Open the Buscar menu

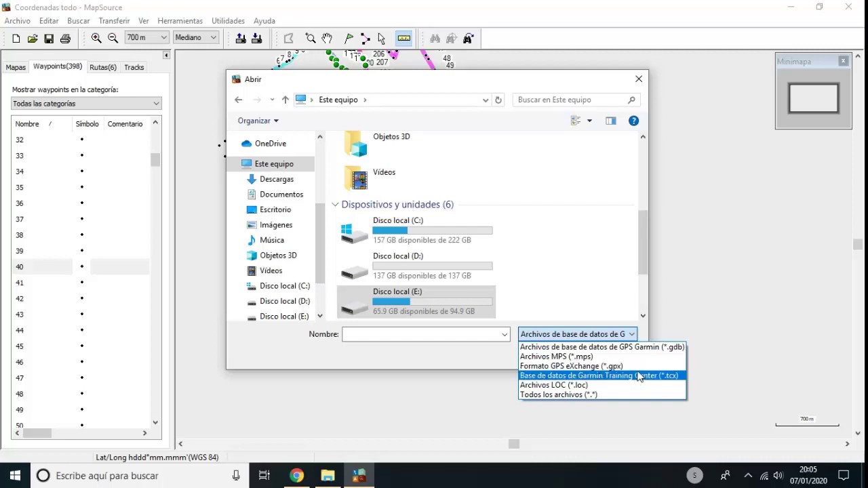pos(79,21)
